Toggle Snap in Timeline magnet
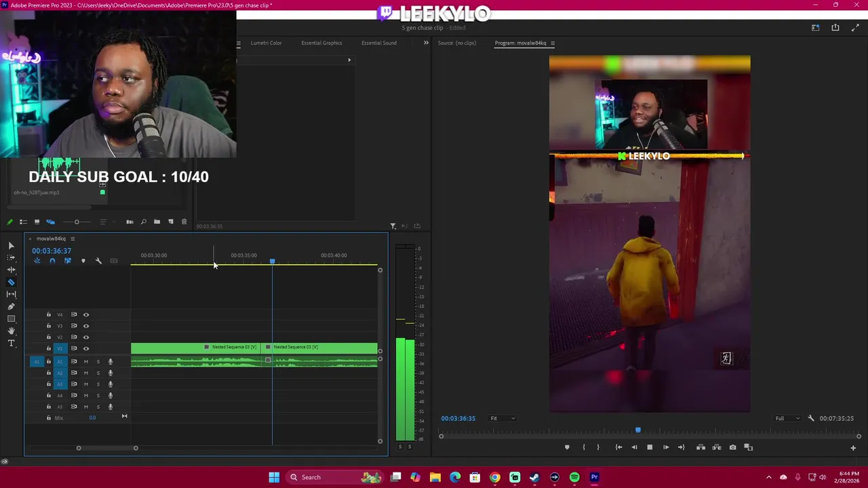This screenshot has width=868, height=488. coord(52,261)
